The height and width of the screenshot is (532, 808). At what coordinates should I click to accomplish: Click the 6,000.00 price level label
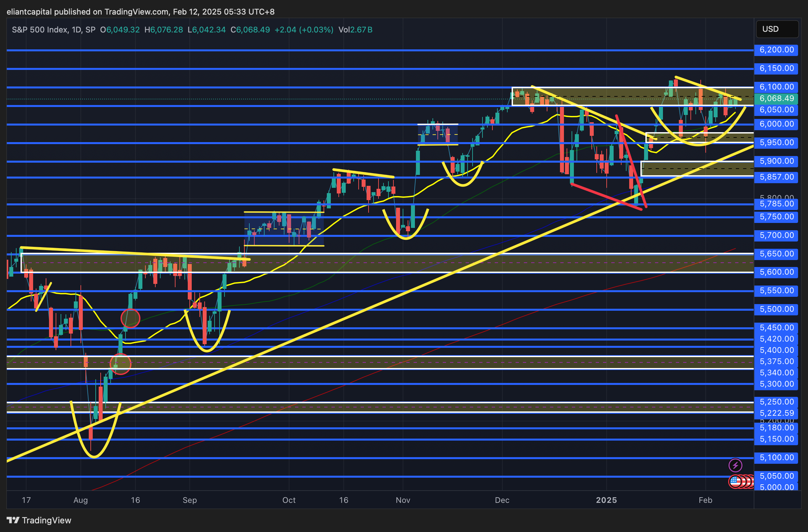776,124
